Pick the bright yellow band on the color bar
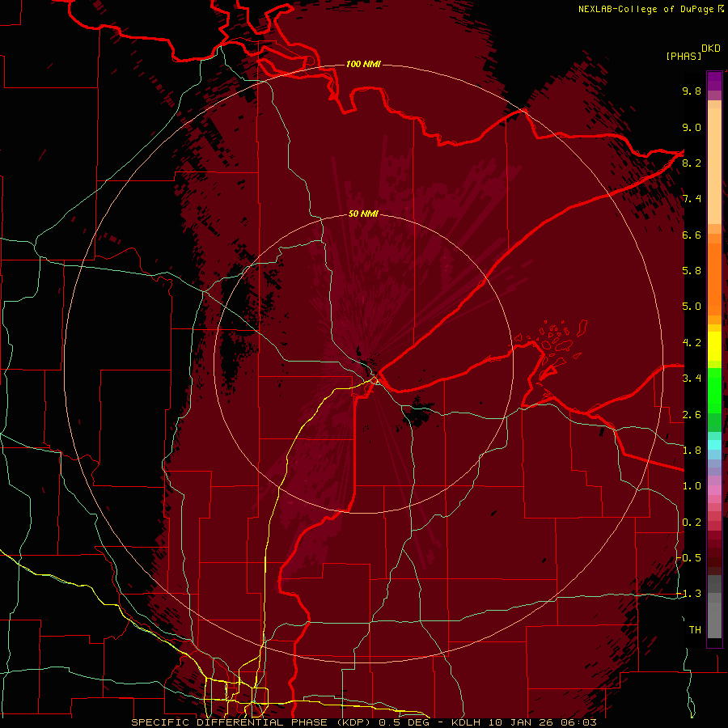Viewport: 728px width, 728px height. click(x=714, y=346)
